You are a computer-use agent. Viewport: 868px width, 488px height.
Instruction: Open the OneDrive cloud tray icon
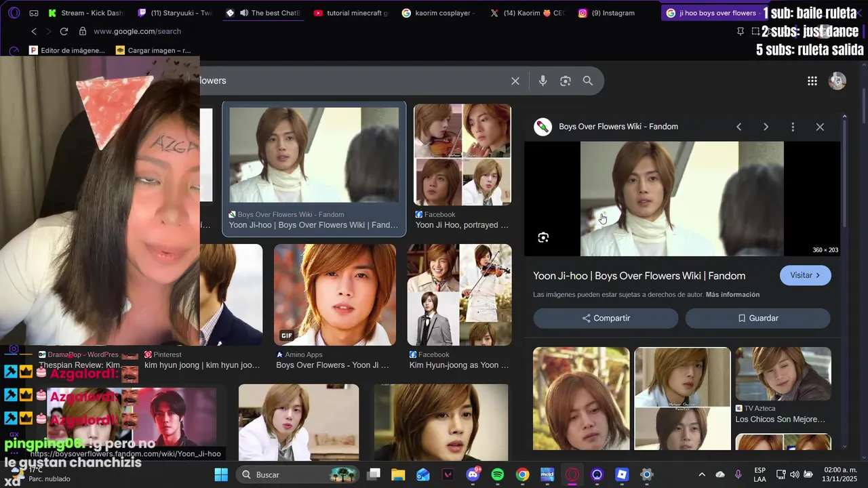coord(720,474)
